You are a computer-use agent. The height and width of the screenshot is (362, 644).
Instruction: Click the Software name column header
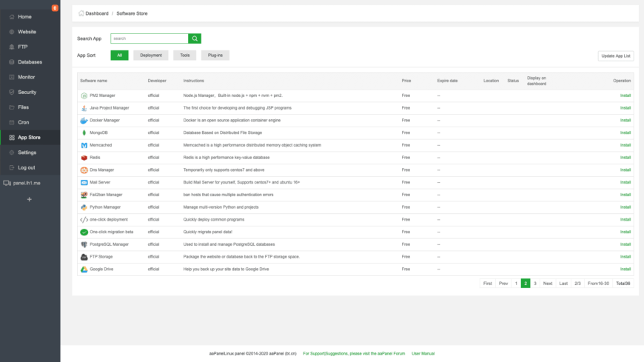[x=94, y=81]
